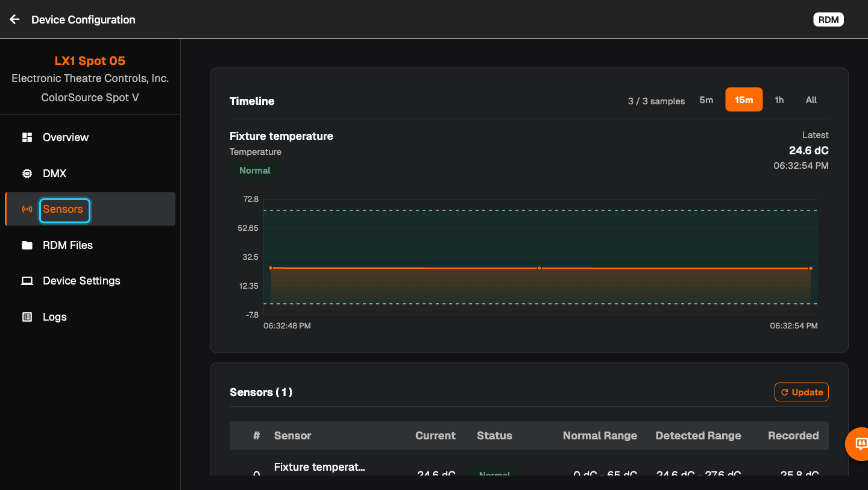
Task: Select the Sensors menu item
Action: [x=90, y=209]
